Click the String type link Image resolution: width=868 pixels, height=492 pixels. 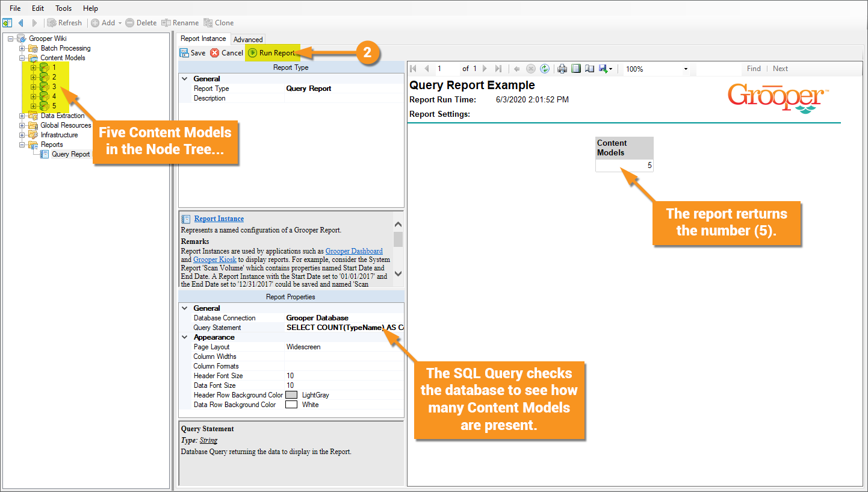pos(208,440)
